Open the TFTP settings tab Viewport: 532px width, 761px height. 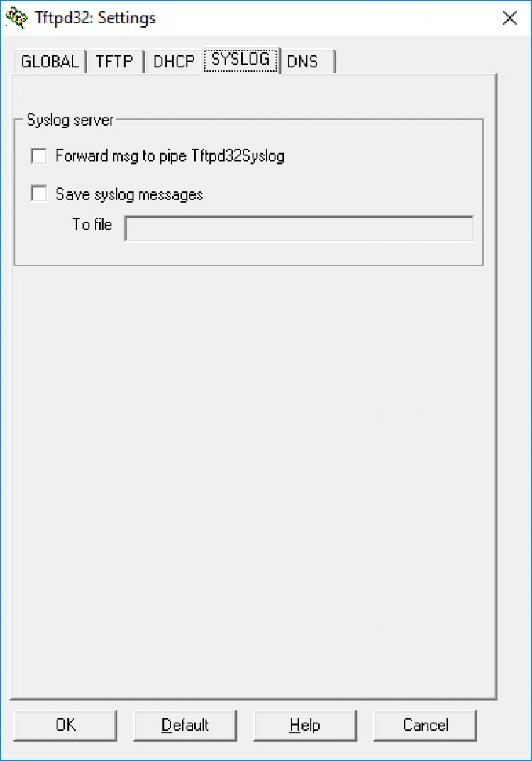[114, 62]
